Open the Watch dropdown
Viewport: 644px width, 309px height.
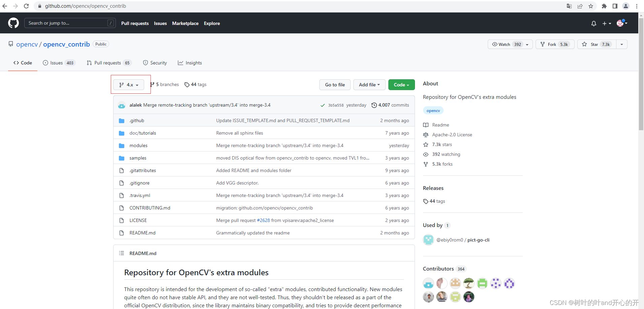click(x=510, y=44)
